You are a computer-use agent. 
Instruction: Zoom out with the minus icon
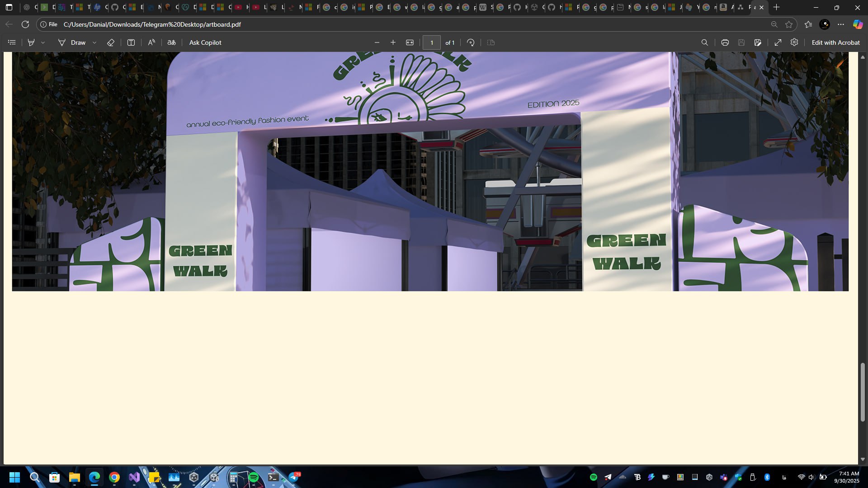(377, 42)
